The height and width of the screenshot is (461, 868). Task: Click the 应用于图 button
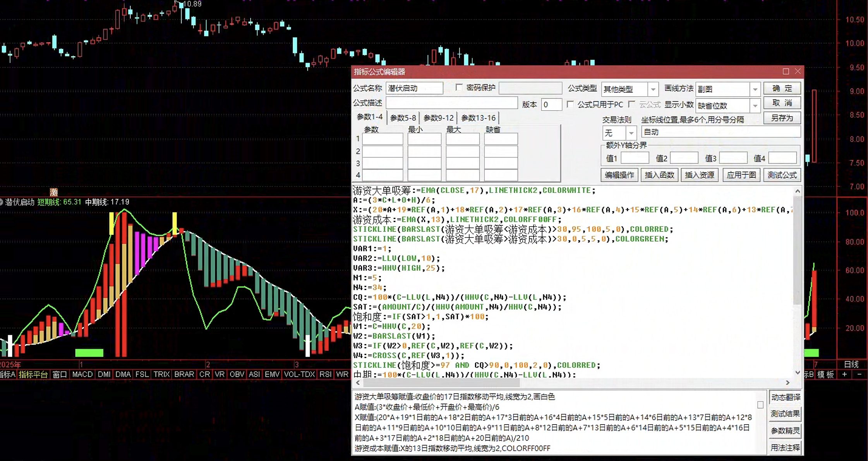point(741,175)
